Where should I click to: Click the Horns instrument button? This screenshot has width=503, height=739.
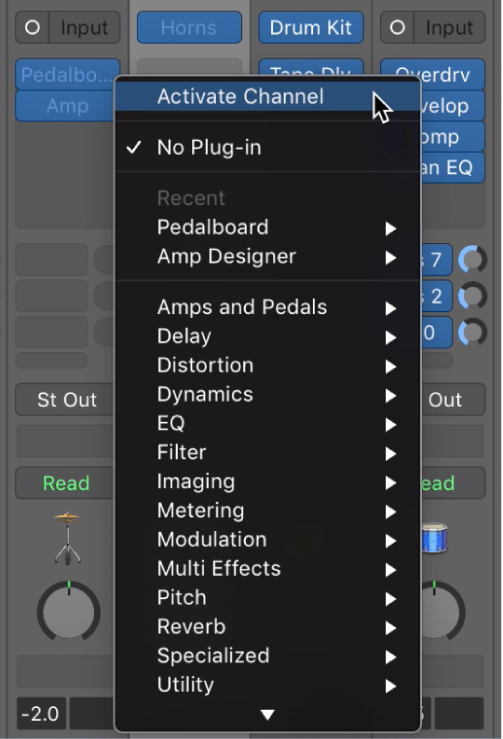(x=189, y=28)
